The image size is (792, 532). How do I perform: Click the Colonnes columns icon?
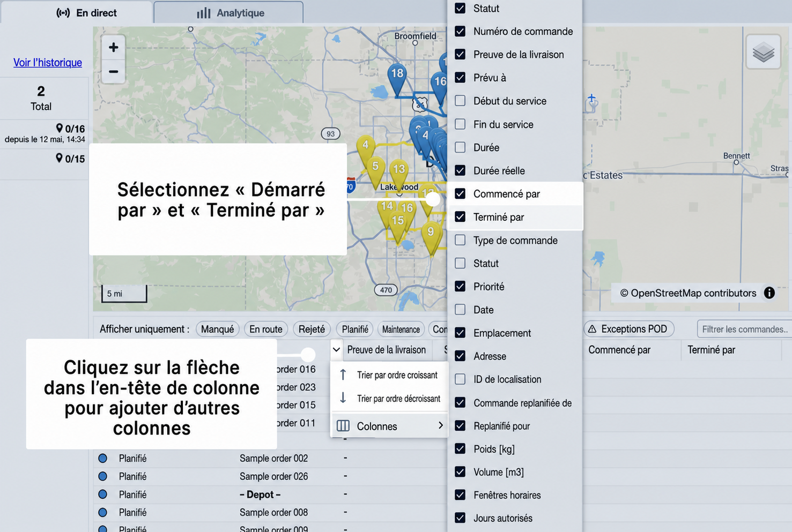pos(343,426)
